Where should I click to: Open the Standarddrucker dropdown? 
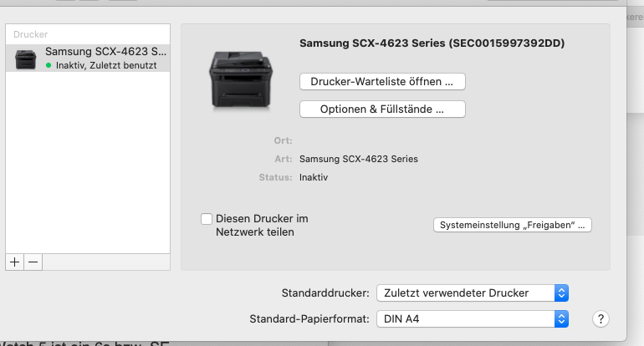pyautogui.click(x=472, y=293)
